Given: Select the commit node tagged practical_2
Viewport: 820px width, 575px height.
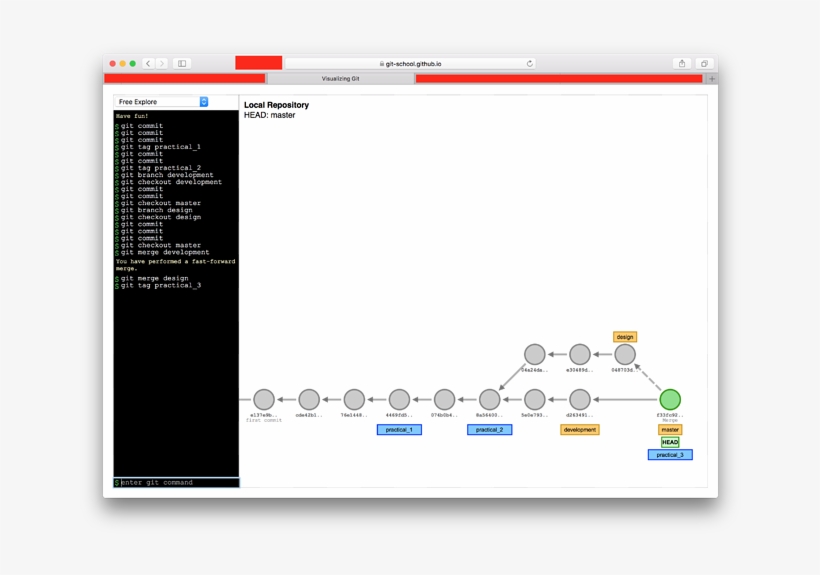Looking at the screenshot, I should click(489, 400).
